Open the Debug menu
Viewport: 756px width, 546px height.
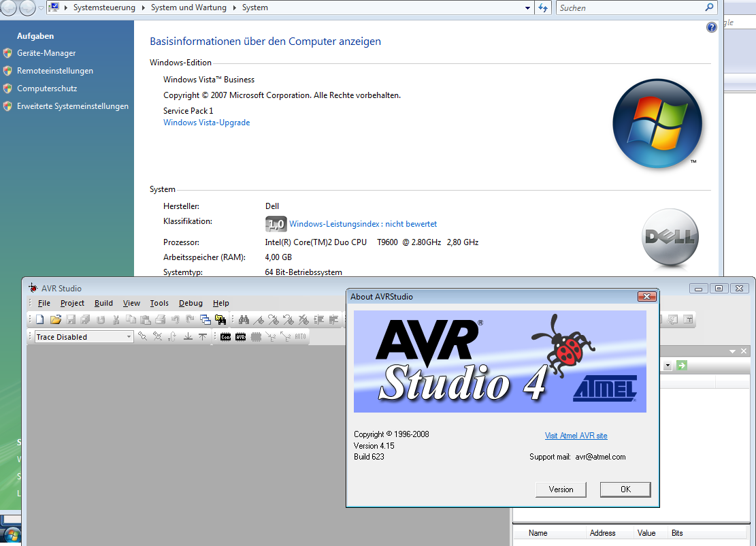point(191,303)
